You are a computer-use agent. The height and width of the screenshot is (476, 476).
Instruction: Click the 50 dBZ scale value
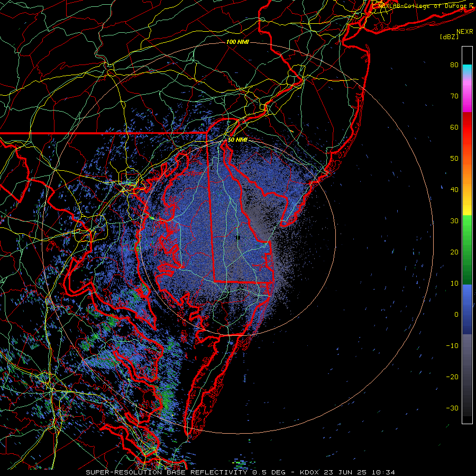(454, 159)
